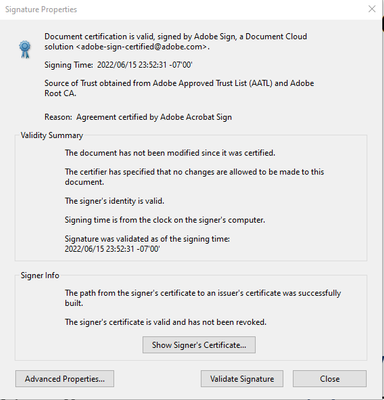Click the Signer Info group label
This screenshot has height=400, width=384.
coord(40,275)
